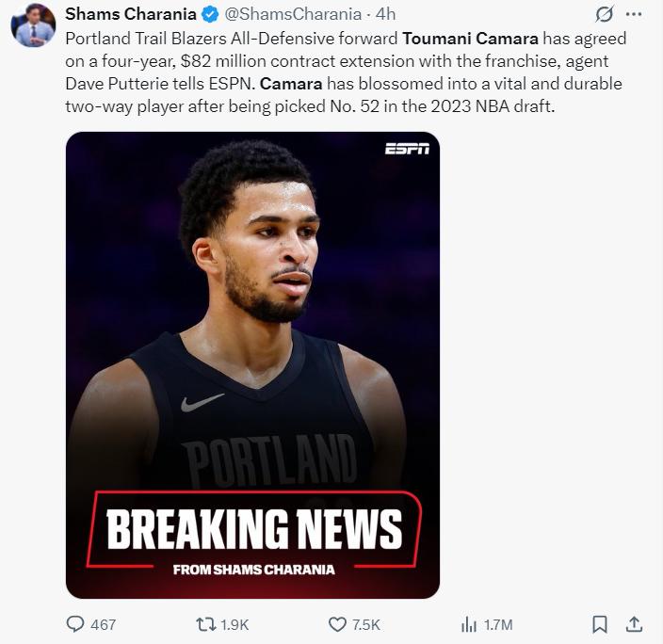The width and height of the screenshot is (663, 644).
Task: Click the 7.5K likes count
Action: pyautogui.click(x=365, y=624)
